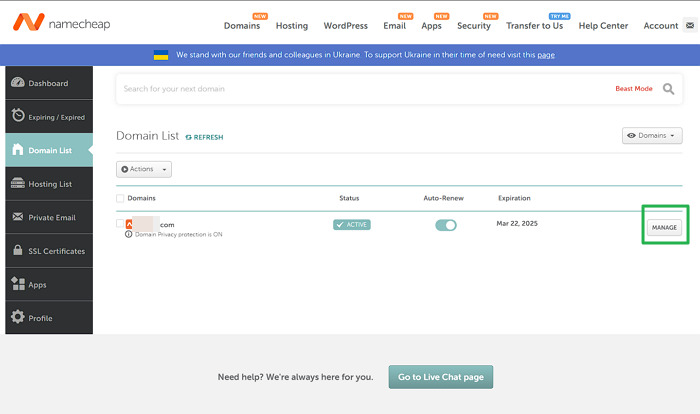Click the Auto-Renew column header
The height and width of the screenshot is (414, 700).
[x=443, y=198]
